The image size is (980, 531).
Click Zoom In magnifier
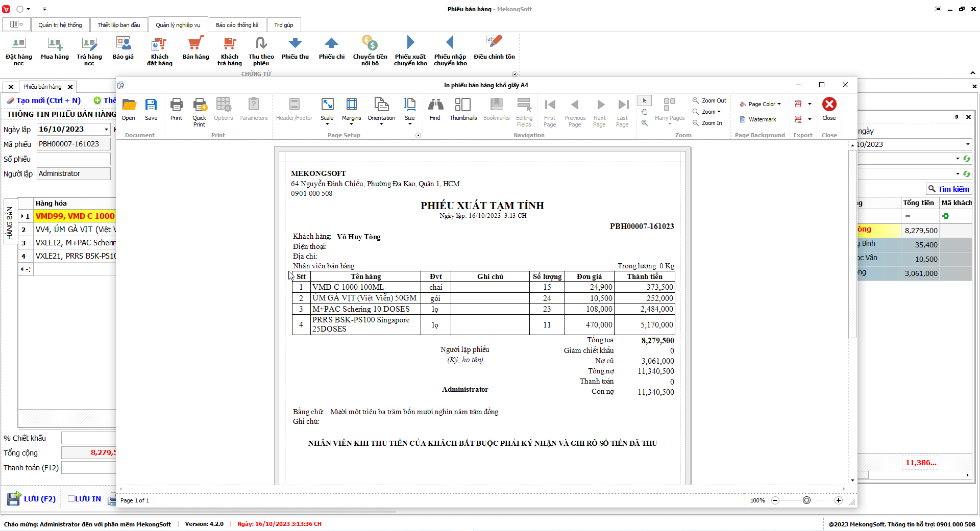tap(707, 123)
